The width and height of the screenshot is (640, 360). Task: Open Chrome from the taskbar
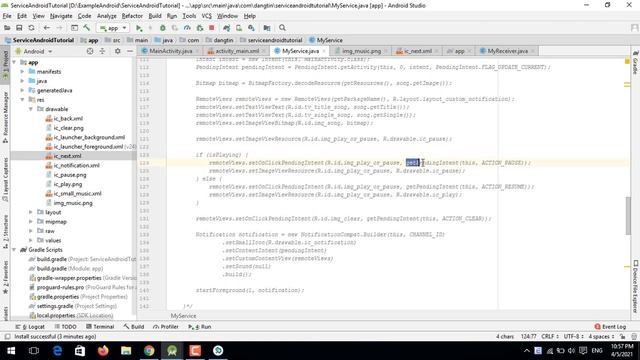pos(149,351)
